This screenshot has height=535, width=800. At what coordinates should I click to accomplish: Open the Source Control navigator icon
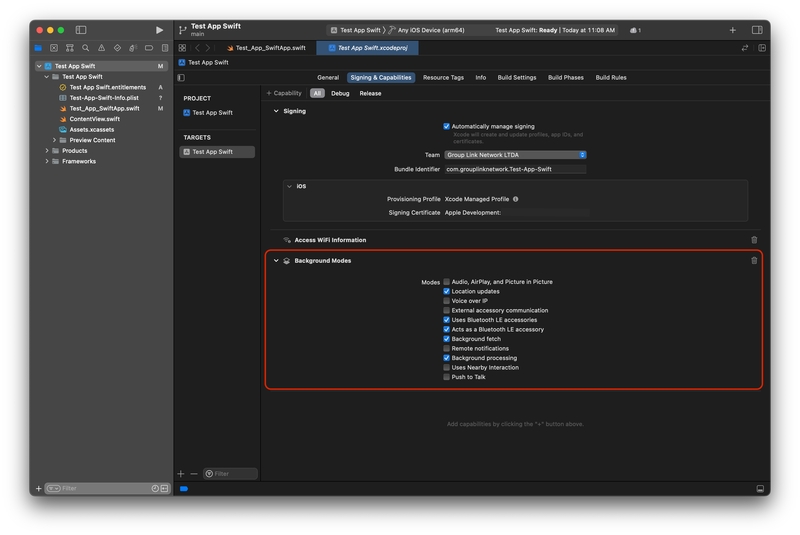coord(54,48)
